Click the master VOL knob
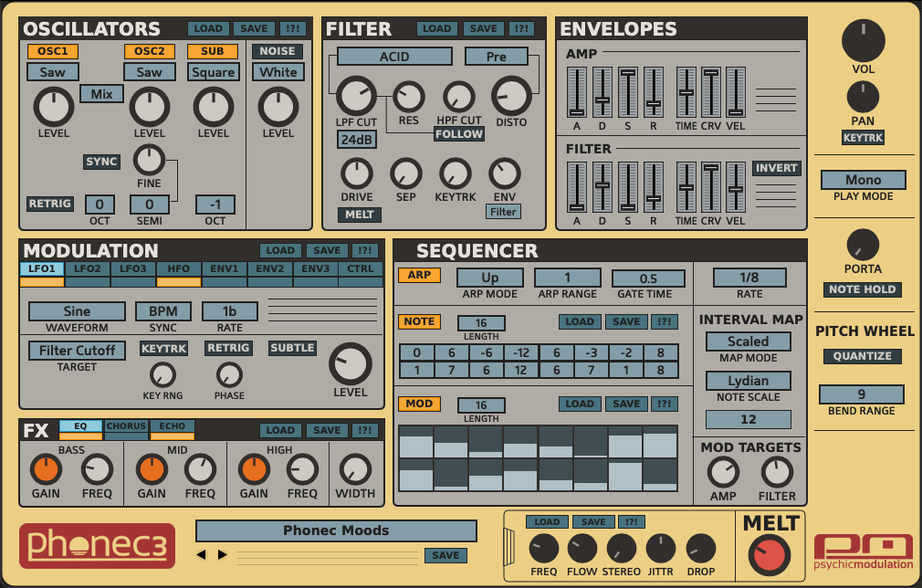Screen dimensions: 922x588 863,42
